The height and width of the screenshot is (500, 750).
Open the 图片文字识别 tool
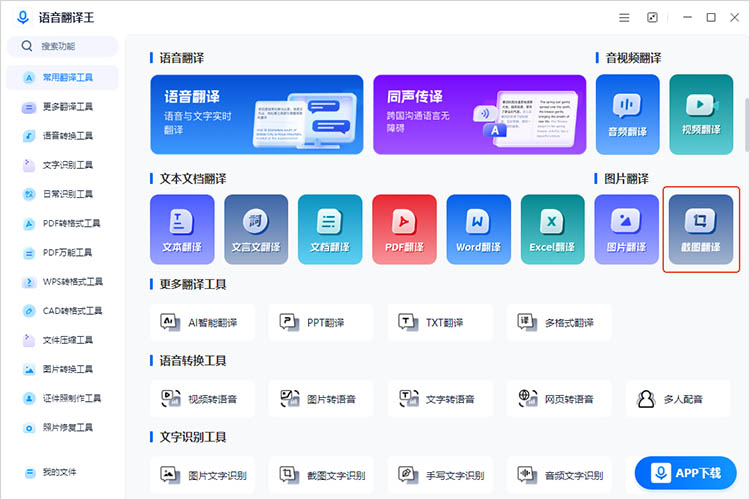coord(202,475)
